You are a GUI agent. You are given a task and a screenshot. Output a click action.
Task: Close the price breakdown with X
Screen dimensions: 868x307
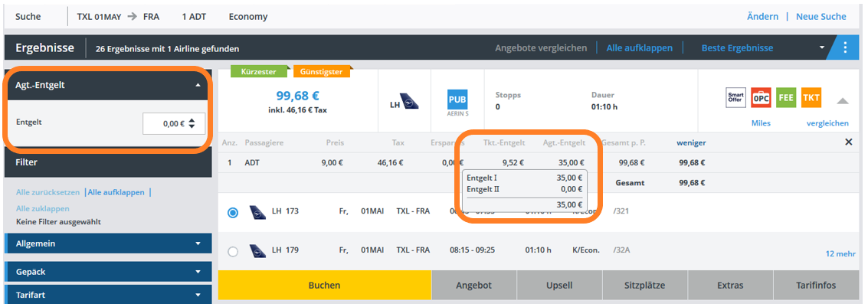pyautogui.click(x=848, y=142)
